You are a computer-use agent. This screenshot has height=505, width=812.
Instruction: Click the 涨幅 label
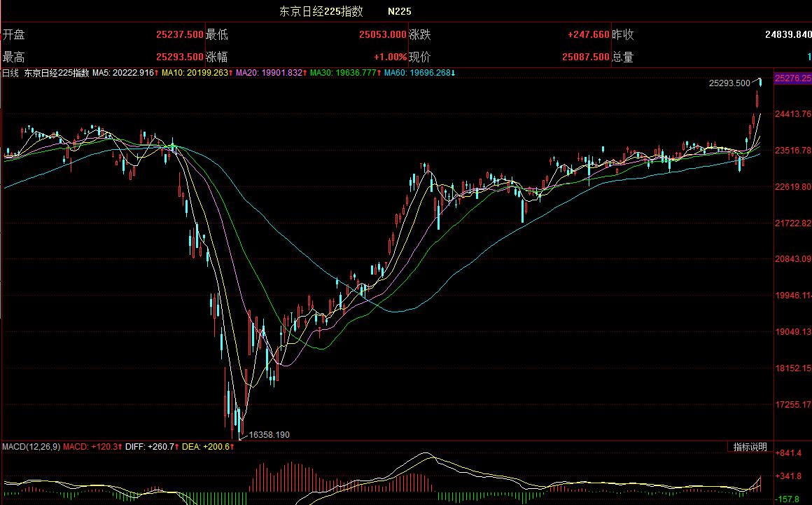click(216, 57)
